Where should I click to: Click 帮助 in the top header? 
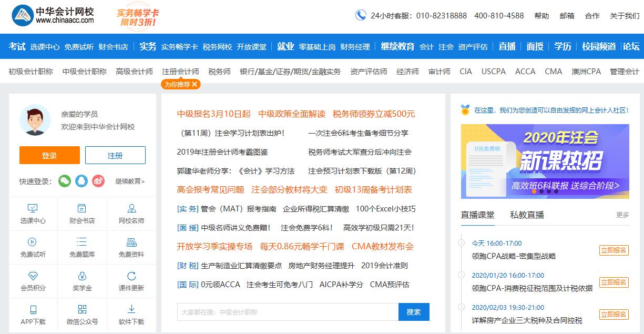tap(541, 16)
